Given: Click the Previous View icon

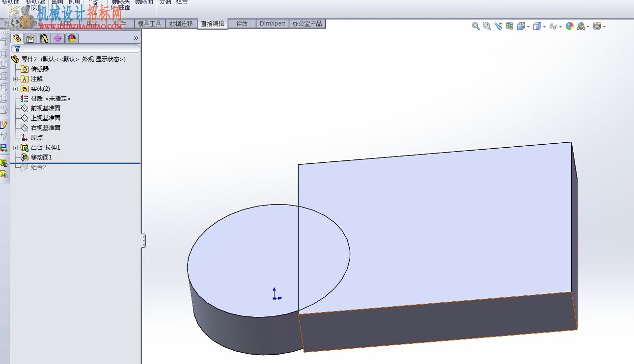Looking at the screenshot, I should click(498, 26).
